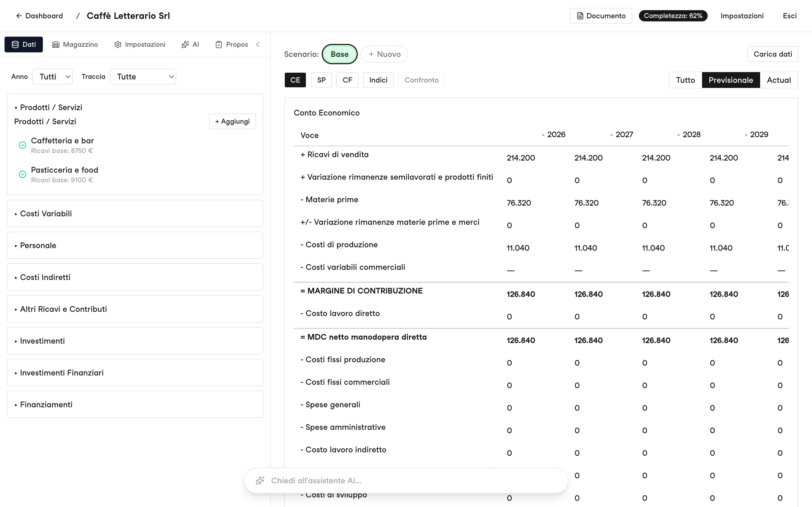The width and height of the screenshot is (812, 507).
Task: Click the Carica dati button
Action: (x=773, y=54)
